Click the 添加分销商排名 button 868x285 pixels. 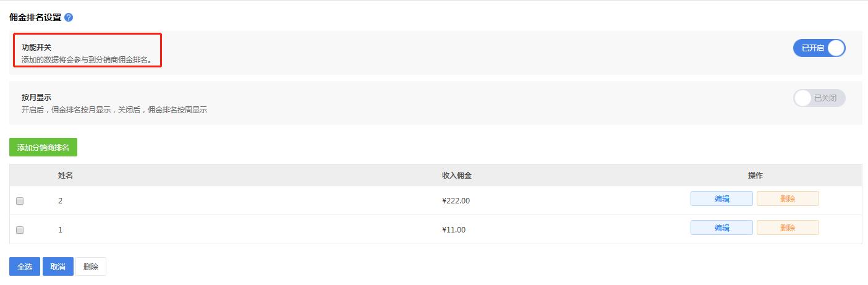(x=43, y=147)
